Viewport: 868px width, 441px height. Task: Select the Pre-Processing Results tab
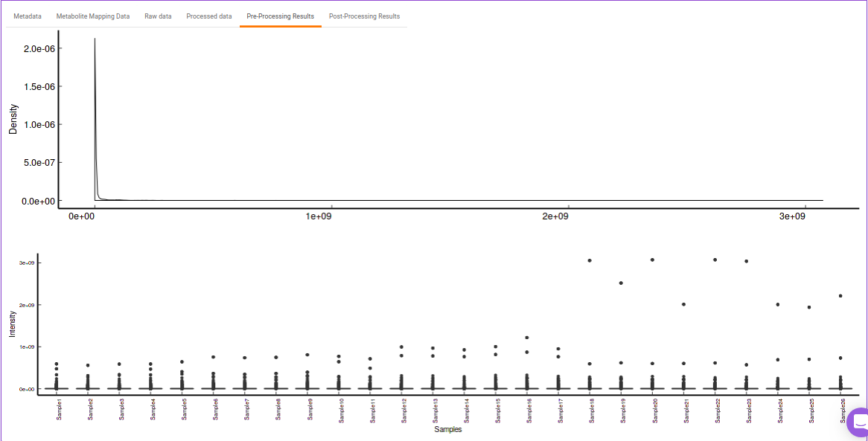pos(280,16)
